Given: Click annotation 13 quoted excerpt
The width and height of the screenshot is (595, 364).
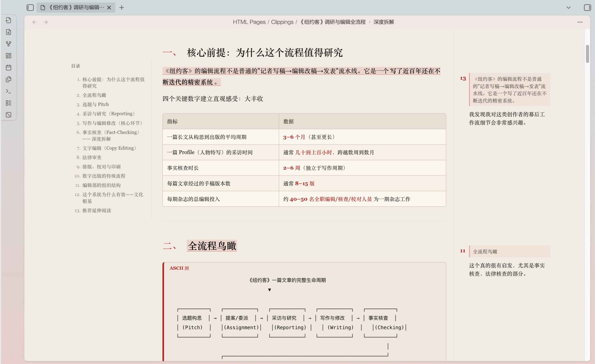Looking at the screenshot, I should (510, 90).
